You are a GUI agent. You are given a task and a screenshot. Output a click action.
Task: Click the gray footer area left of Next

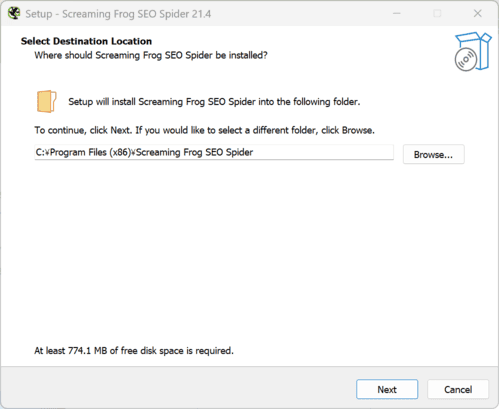coord(177,388)
